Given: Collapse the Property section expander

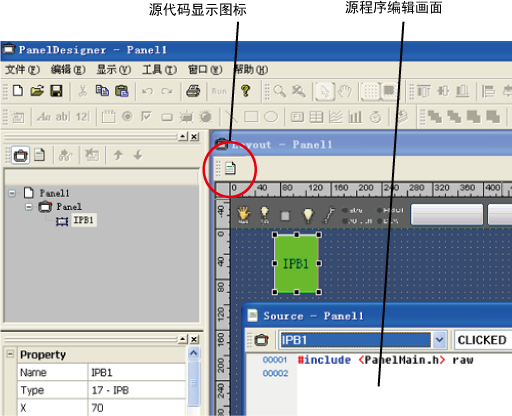Looking at the screenshot, I should click(10, 354).
